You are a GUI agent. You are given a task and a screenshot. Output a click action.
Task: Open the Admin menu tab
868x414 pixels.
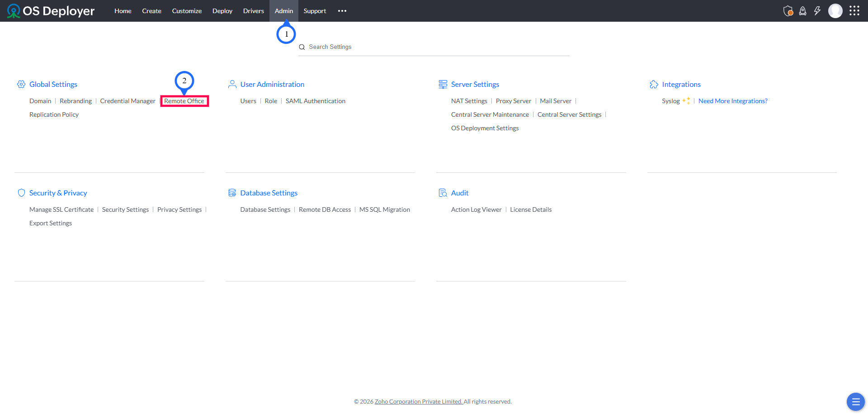tap(283, 10)
